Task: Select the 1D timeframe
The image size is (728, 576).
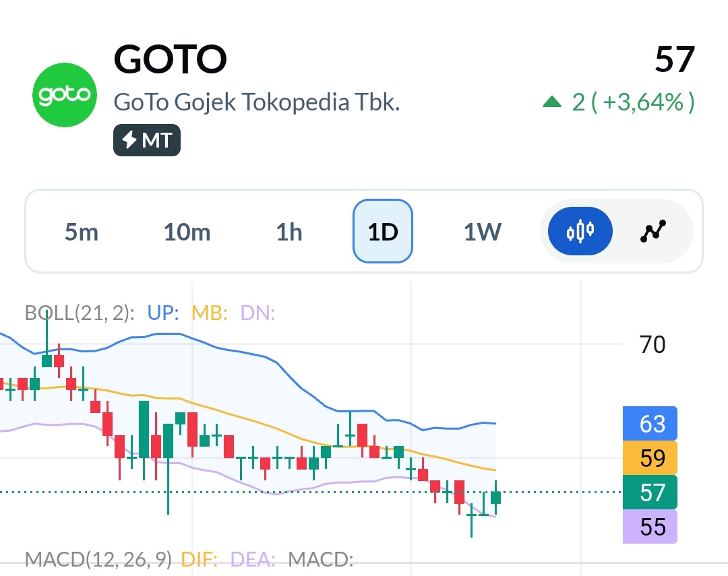Action: coord(383,231)
